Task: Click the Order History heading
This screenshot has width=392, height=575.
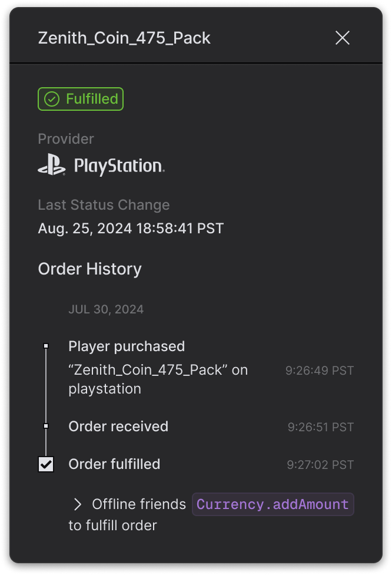Action: point(89,269)
